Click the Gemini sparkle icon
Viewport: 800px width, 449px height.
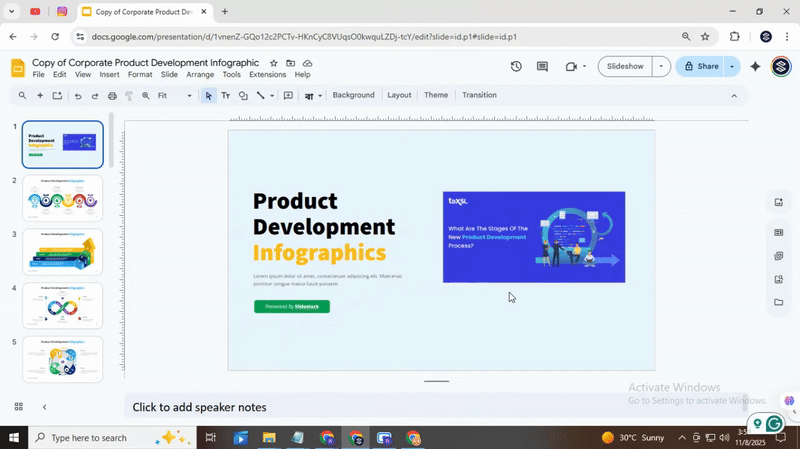(755, 67)
